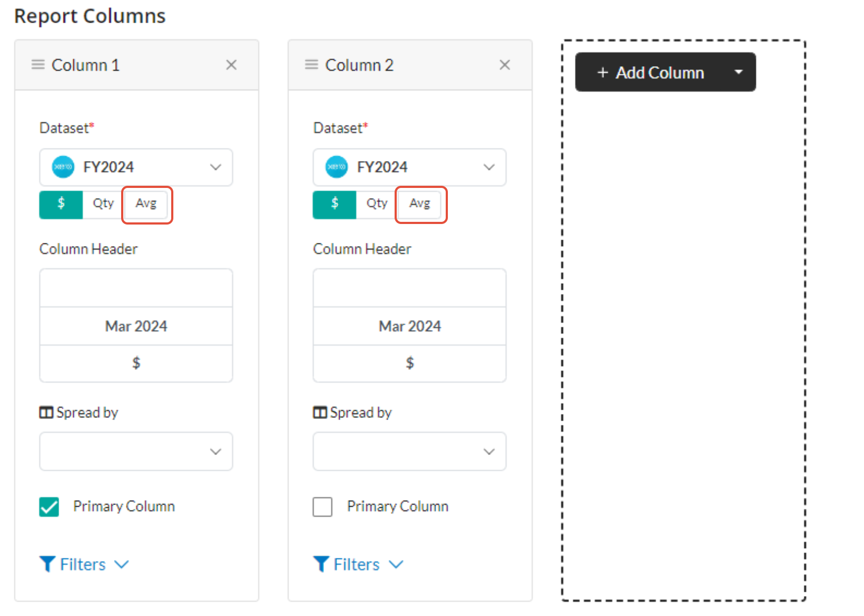This screenshot has height=616, width=864.
Task: Click the $ header field in Column 2
Action: tap(410, 363)
